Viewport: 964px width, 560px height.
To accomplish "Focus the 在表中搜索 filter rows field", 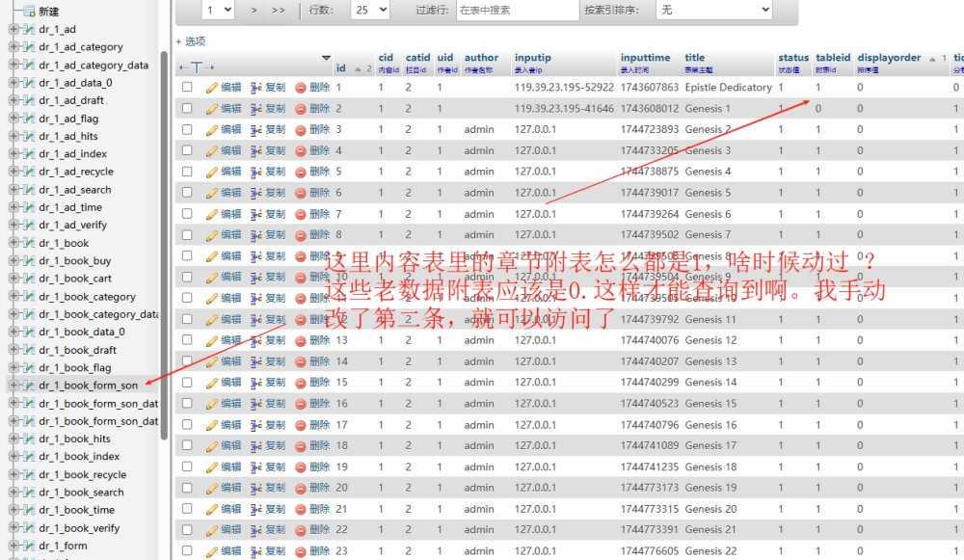I will click(x=517, y=10).
